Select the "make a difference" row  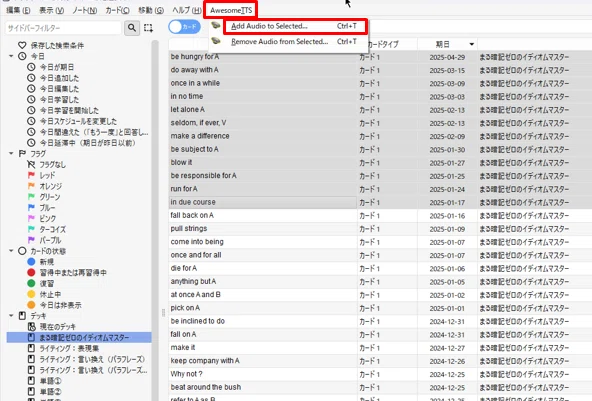coord(380,136)
